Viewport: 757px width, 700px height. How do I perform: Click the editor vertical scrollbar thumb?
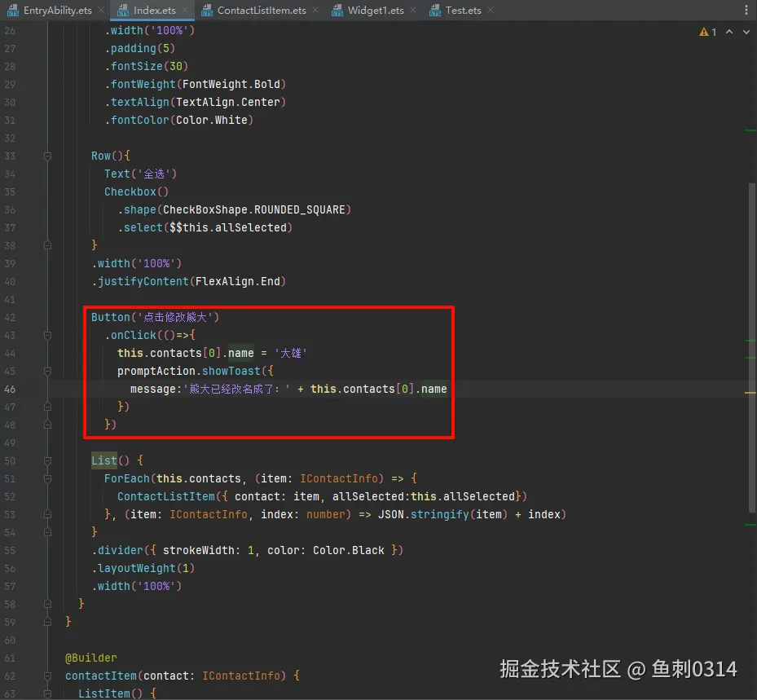click(751, 348)
